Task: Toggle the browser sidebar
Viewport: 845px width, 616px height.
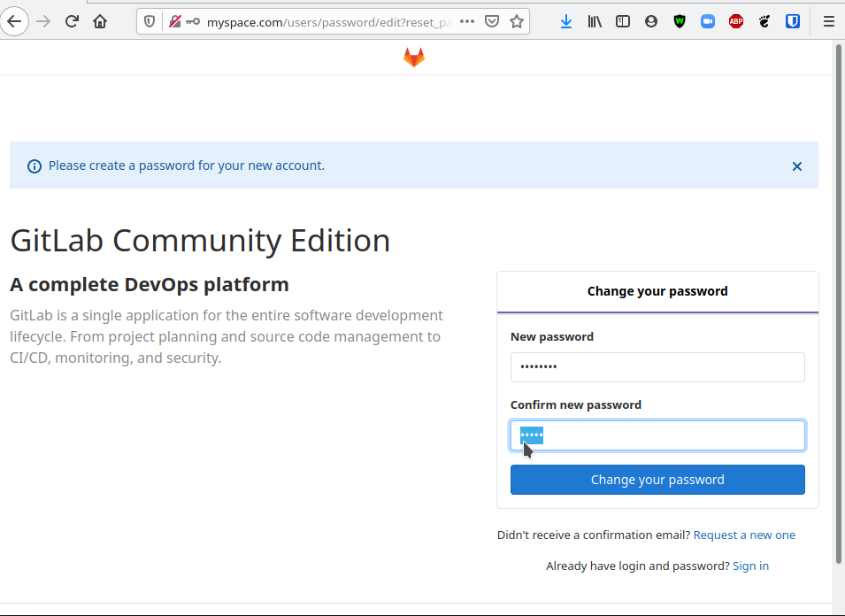Action: 622,21
